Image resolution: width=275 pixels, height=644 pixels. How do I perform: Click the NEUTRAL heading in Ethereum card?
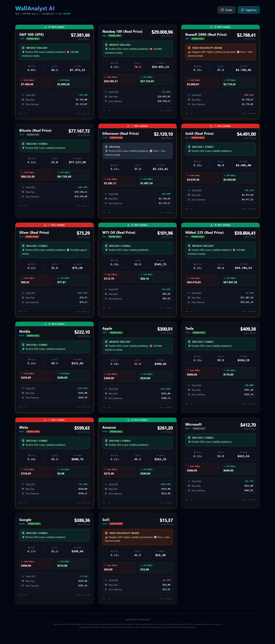click(x=115, y=147)
